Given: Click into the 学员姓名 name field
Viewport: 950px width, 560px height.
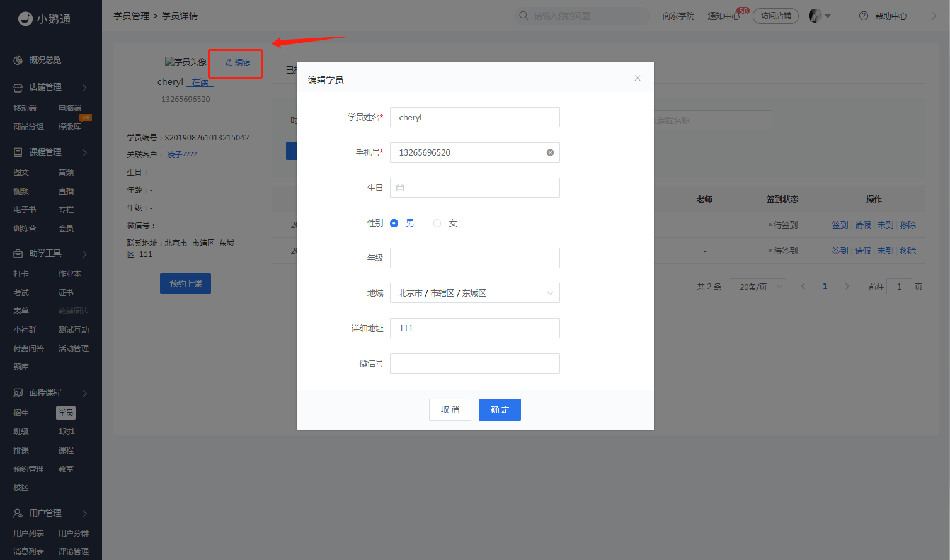Looking at the screenshot, I should tap(475, 117).
